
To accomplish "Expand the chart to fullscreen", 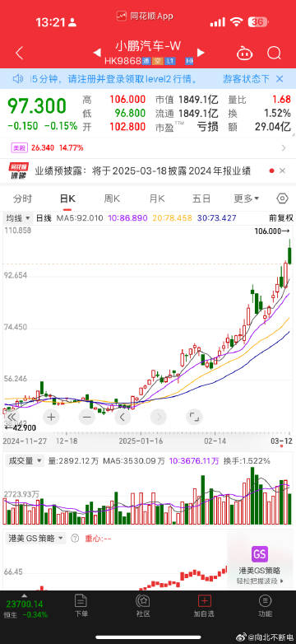I will click(x=194, y=417).
